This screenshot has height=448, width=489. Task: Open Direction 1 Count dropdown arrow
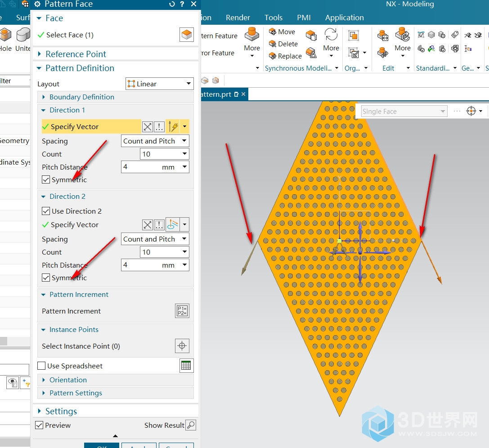point(184,154)
